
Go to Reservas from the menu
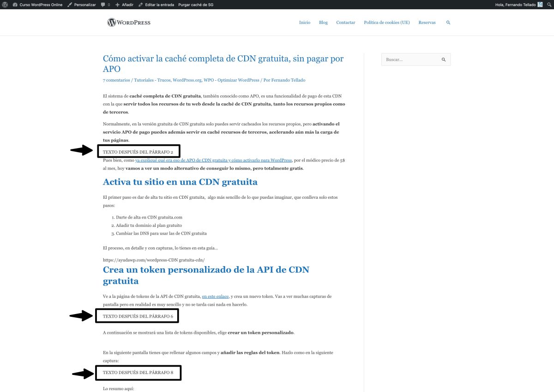pyautogui.click(x=427, y=22)
